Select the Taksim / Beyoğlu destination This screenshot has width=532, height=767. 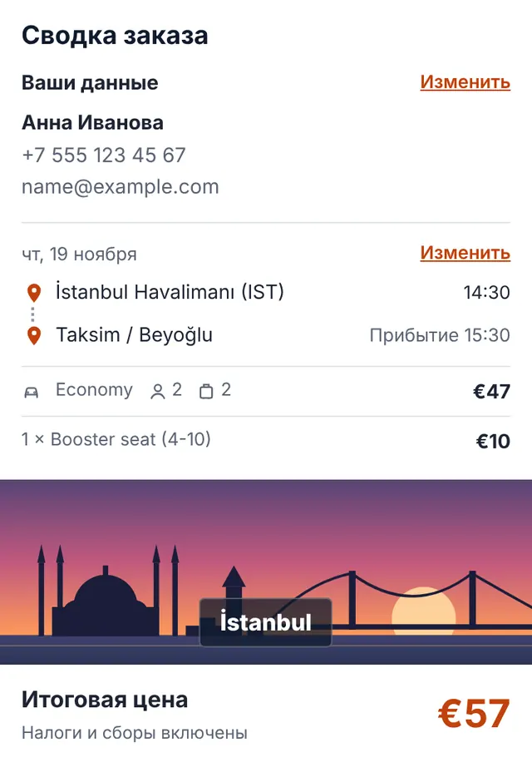pos(134,335)
